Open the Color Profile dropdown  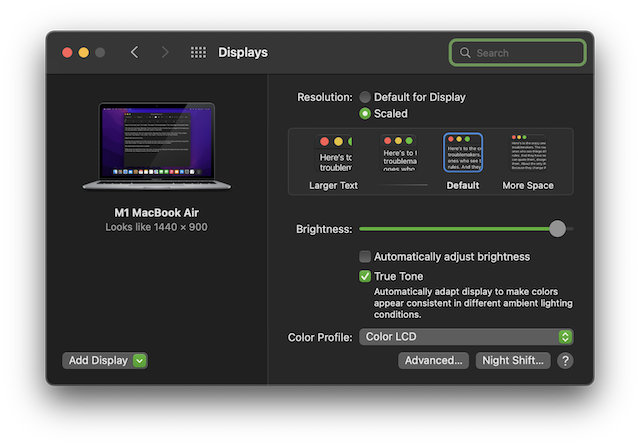tap(466, 337)
